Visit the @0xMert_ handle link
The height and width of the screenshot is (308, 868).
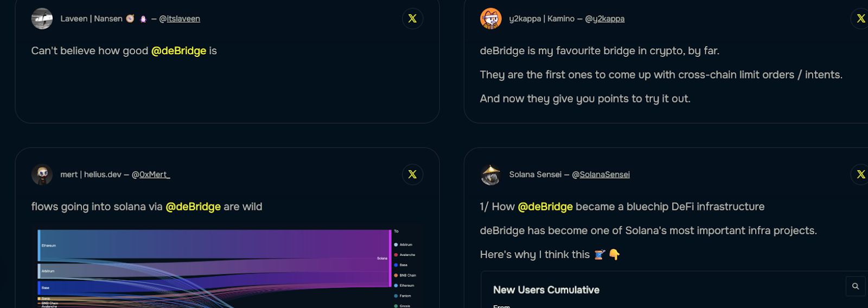(155, 175)
